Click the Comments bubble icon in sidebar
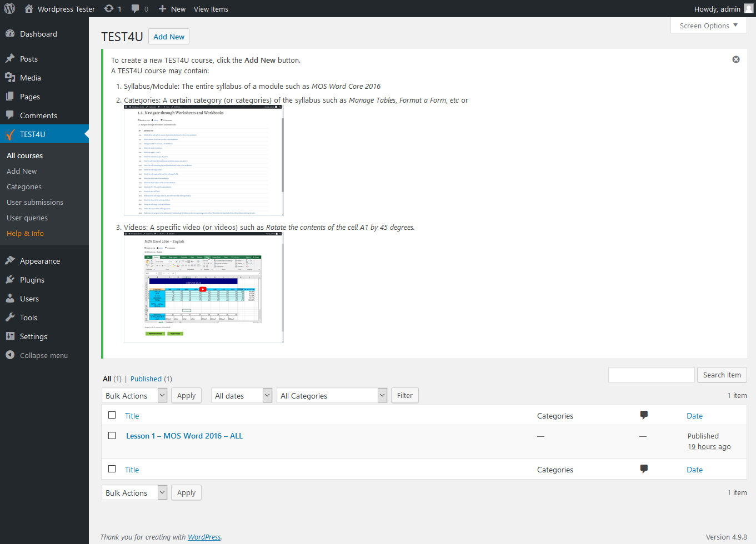 [x=10, y=115]
